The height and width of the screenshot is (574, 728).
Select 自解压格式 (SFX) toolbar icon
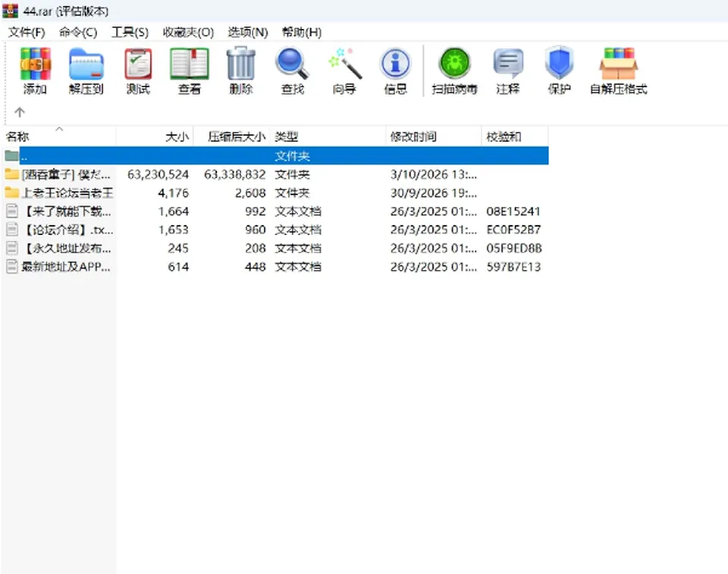pos(618,71)
